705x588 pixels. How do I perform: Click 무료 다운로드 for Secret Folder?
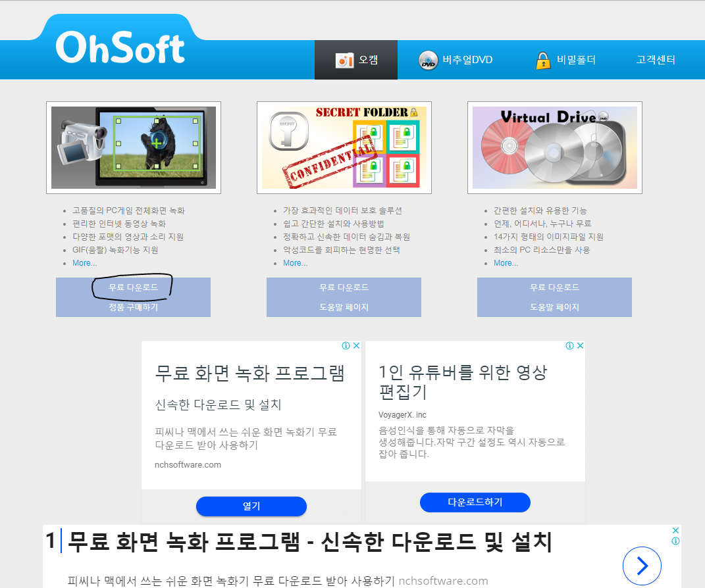[344, 287]
